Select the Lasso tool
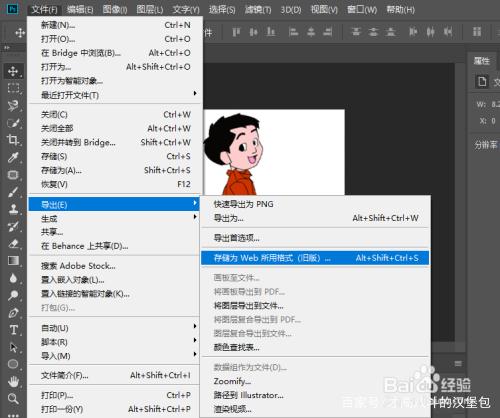Viewport: 500px width, 418px height. (x=13, y=106)
